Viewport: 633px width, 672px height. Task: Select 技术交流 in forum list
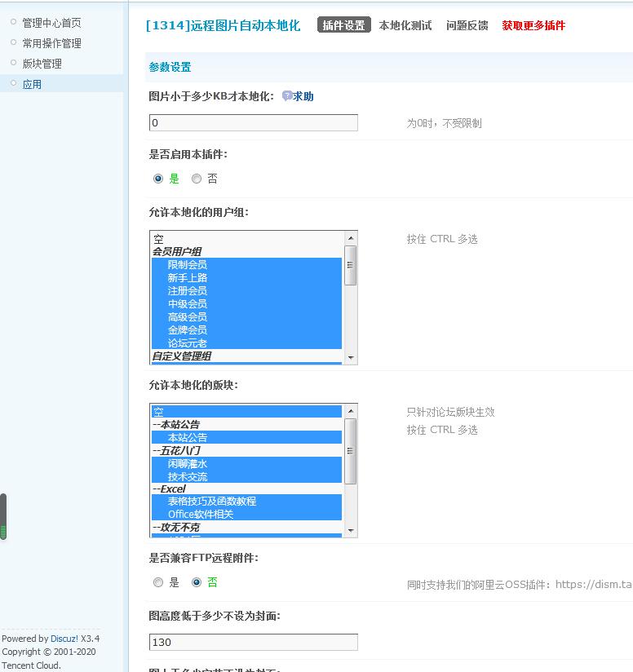point(246,476)
